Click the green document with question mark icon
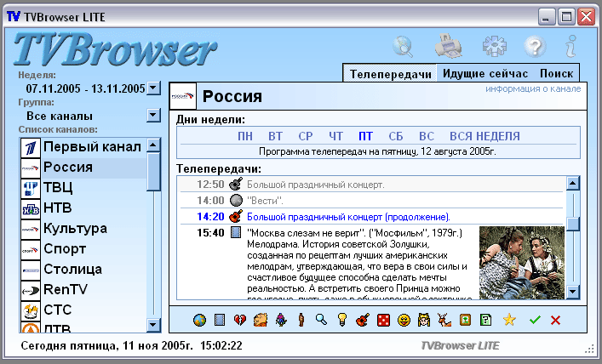This screenshot has width=602, height=364. [x=485, y=320]
